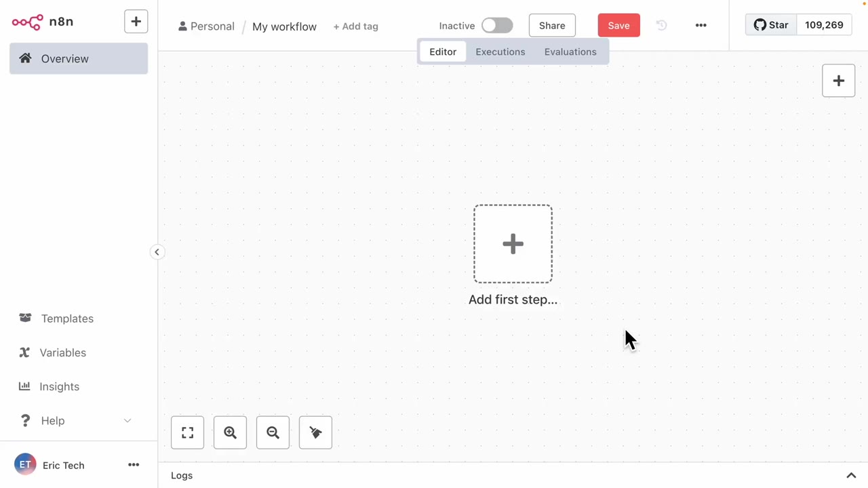Tidy up the workflow with the broom icon
The width and height of the screenshot is (868, 488).
click(x=316, y=432)
